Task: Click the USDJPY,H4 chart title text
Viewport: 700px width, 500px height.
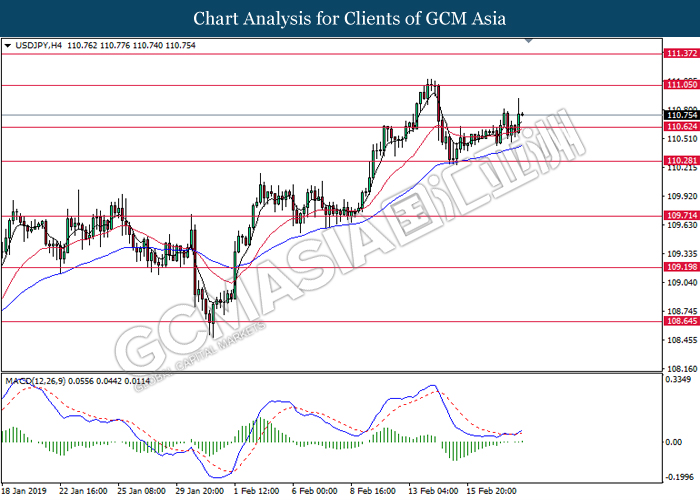Action: [x=39, y=46]
